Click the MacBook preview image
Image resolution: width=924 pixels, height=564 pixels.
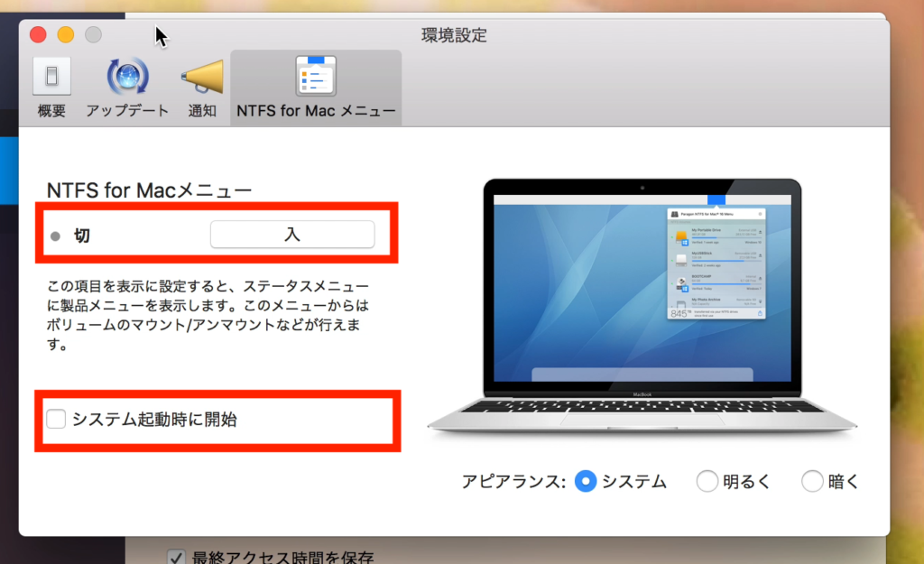642,307
